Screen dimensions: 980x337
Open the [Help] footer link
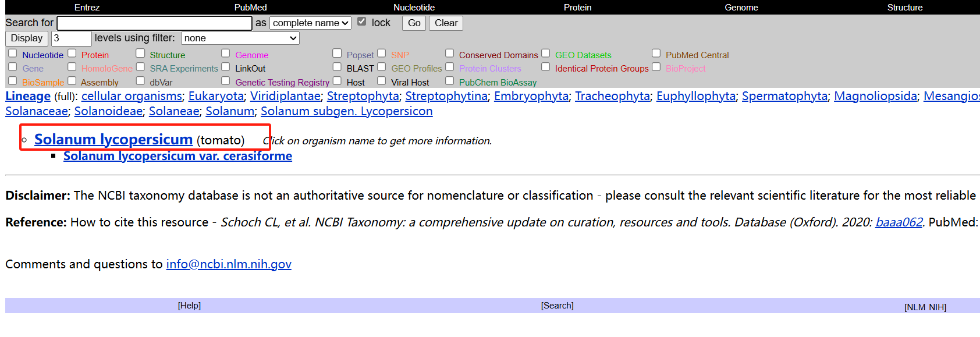coord(189,306)
